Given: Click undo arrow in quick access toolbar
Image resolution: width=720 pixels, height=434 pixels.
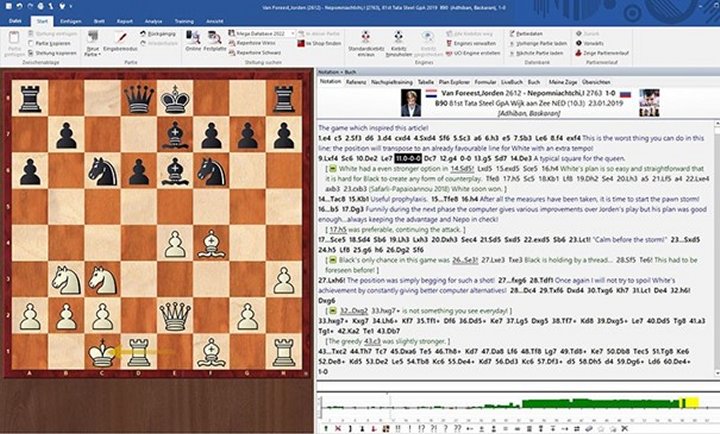Looking at the screenshot, I should [x=20, y=6].
